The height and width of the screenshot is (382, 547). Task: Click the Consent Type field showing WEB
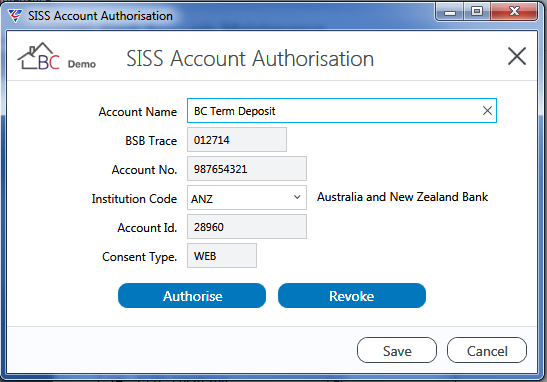coord(222,256)
